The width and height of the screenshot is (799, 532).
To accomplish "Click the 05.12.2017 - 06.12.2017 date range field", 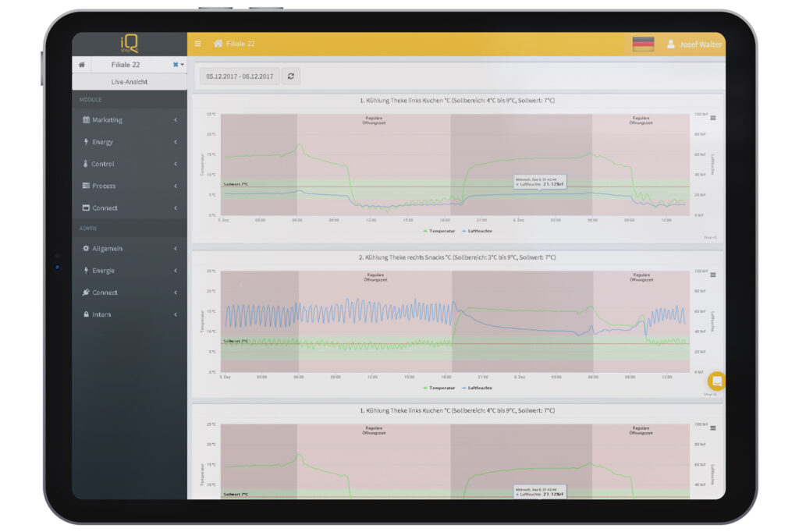I will tap(240, 76).
